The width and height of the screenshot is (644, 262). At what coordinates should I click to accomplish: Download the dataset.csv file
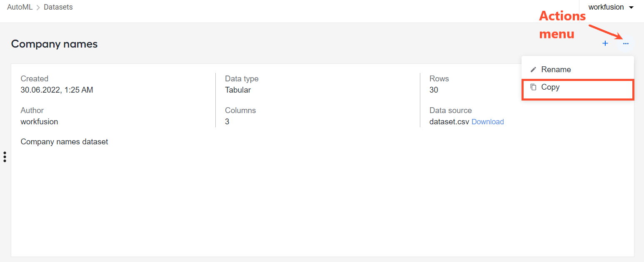488,122
